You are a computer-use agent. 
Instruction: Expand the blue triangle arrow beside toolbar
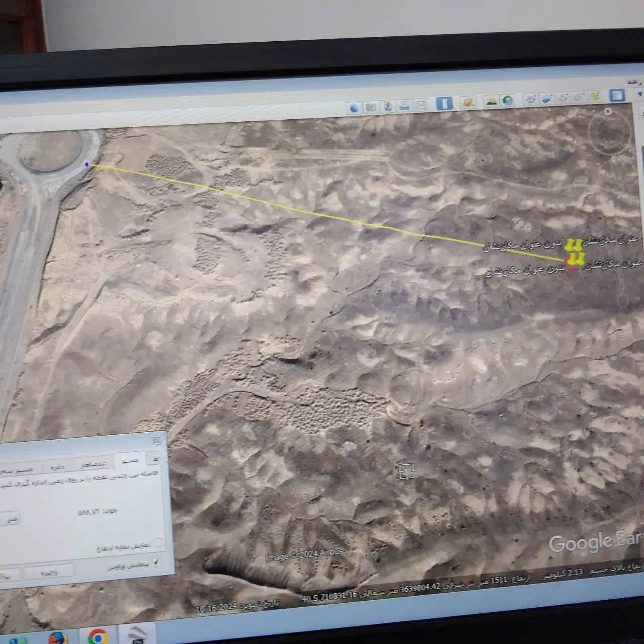coord(640,94)
